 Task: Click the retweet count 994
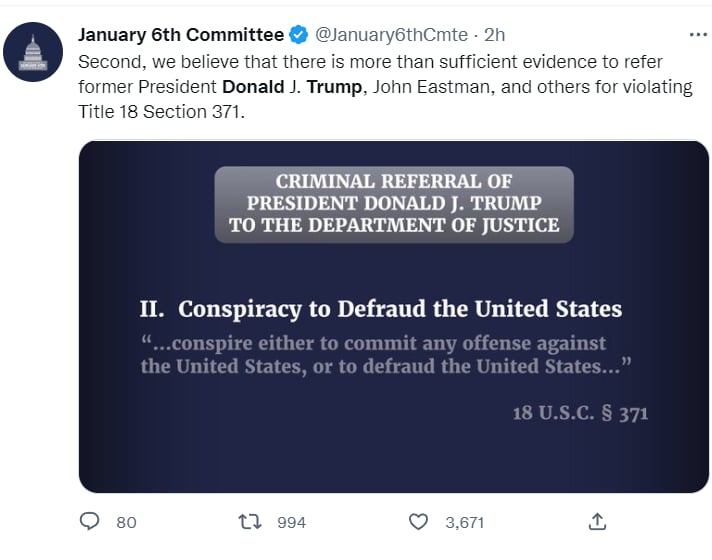[292, 522]
